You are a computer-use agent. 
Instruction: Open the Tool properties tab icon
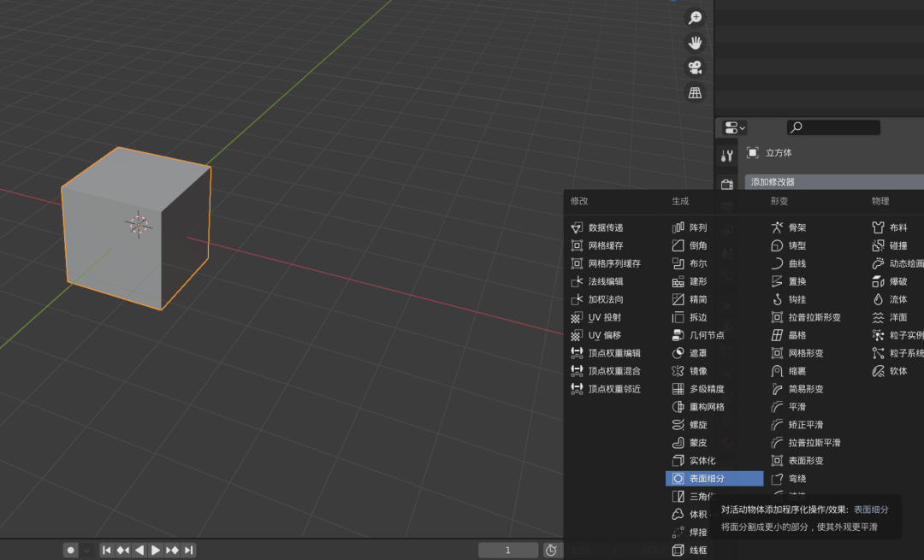(727, 156)
